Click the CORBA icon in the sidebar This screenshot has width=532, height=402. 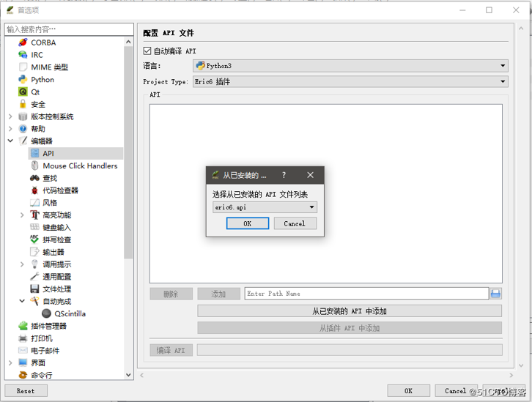(x=23, y=42)
